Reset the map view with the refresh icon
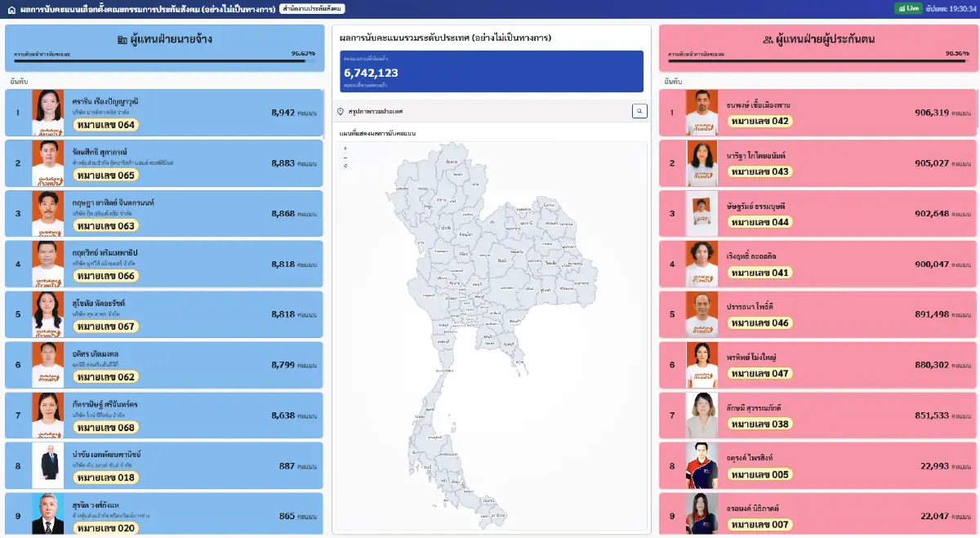 [345, 165]
